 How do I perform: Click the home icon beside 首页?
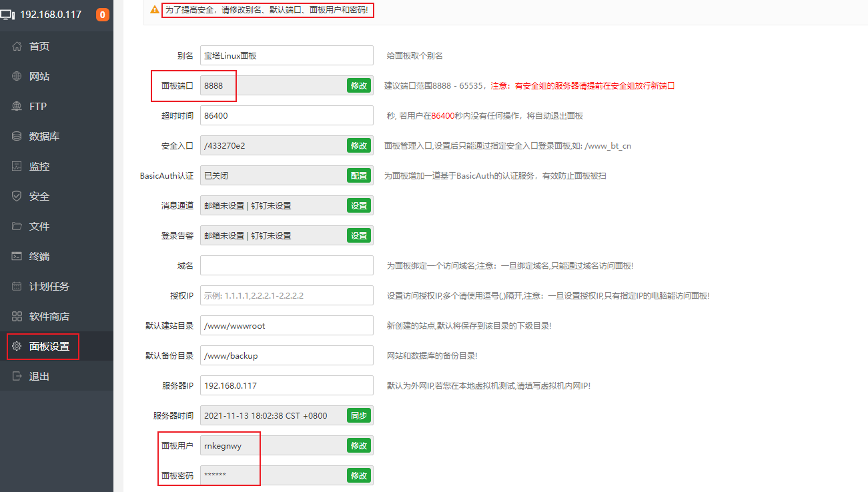tap(17, 47)
